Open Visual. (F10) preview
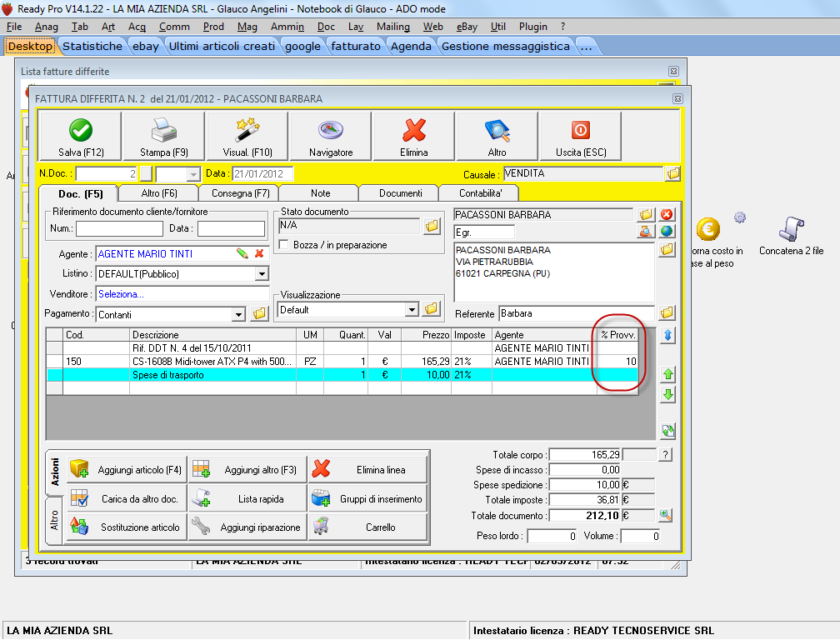 247,137
